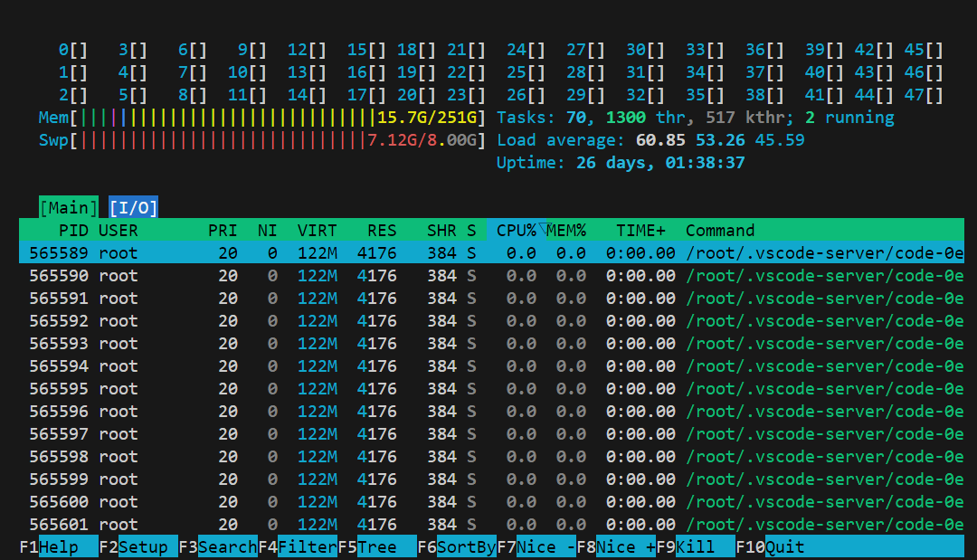Screen dimensions: 977x560
Task: Click the CPU 47 meter
Action: click(x=924, y=95)
